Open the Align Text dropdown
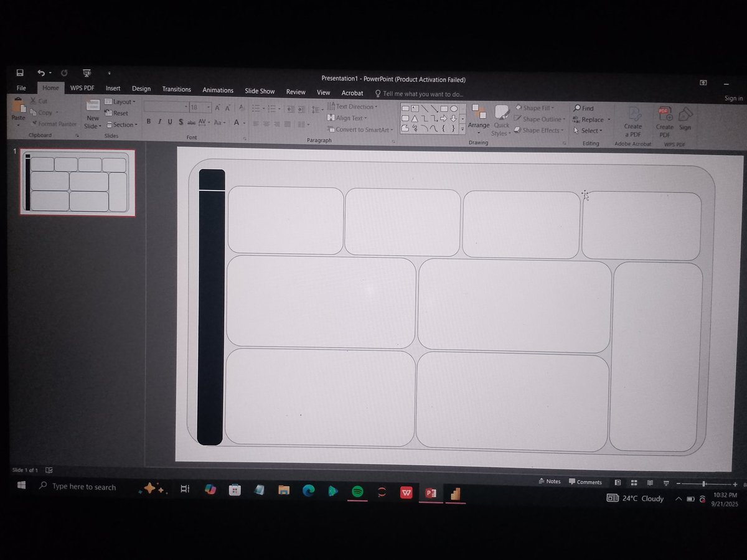Viewport: 747px width, 560px height. tap(347, 118)
